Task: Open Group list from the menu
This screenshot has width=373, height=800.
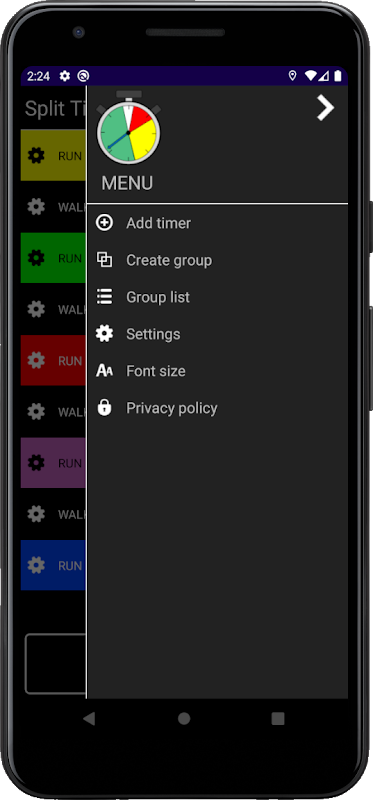Action: tap(217, 297)
